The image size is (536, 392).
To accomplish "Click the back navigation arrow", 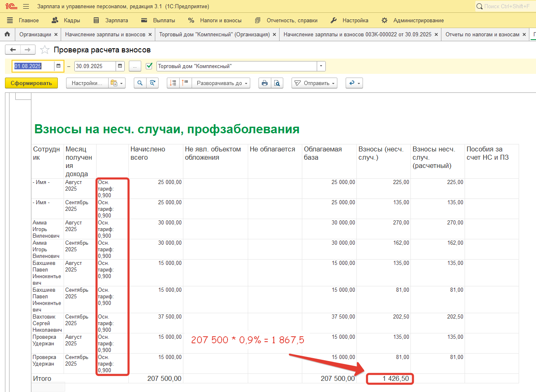I will click(x=13, y=50).
